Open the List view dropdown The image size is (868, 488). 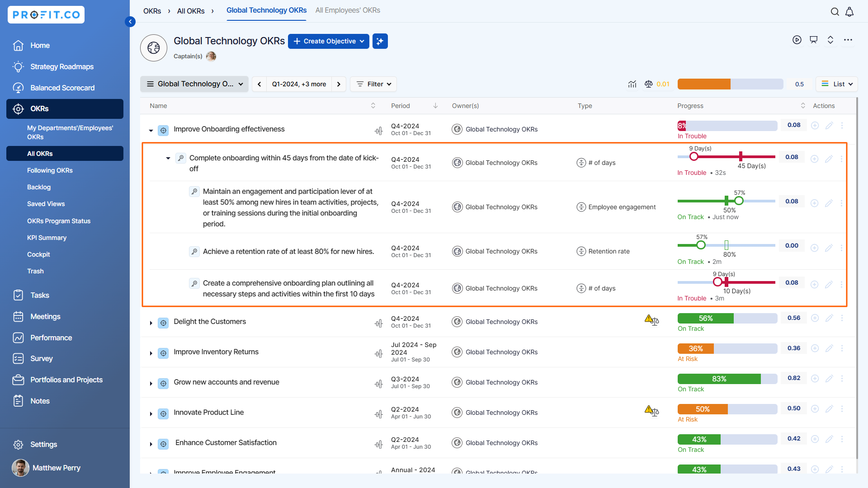837,84
